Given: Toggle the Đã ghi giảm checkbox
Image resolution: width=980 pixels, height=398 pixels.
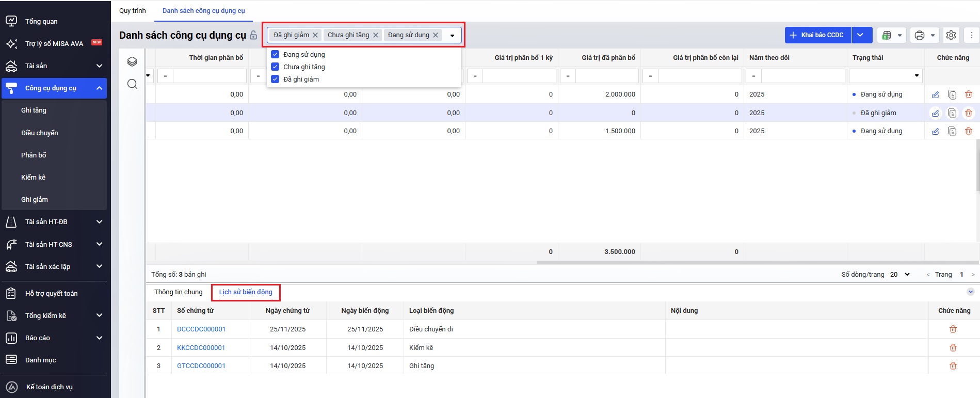Looking at the screenshot, I should 275,79.
